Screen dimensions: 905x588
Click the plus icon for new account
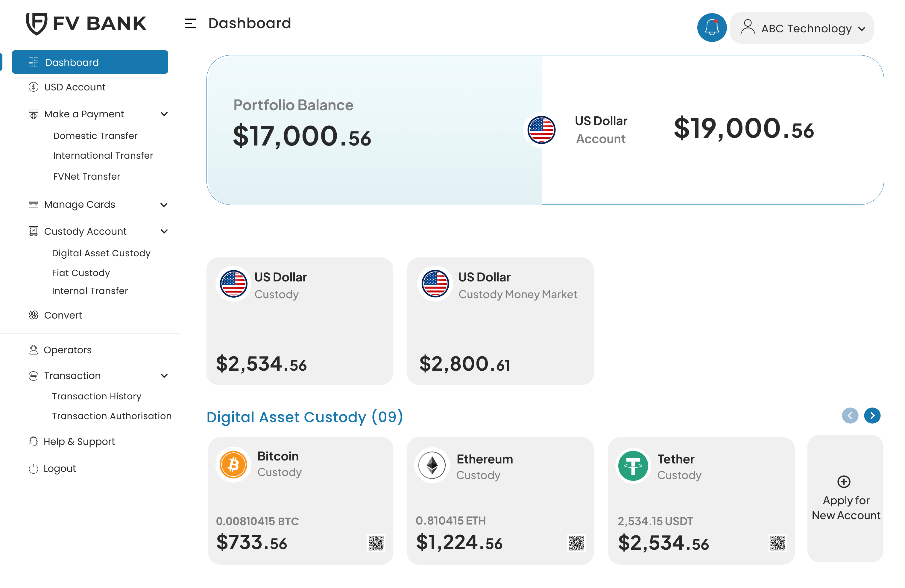843,481
